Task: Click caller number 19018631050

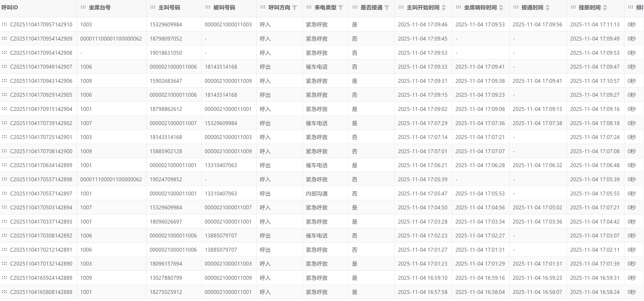Action: 166,53
